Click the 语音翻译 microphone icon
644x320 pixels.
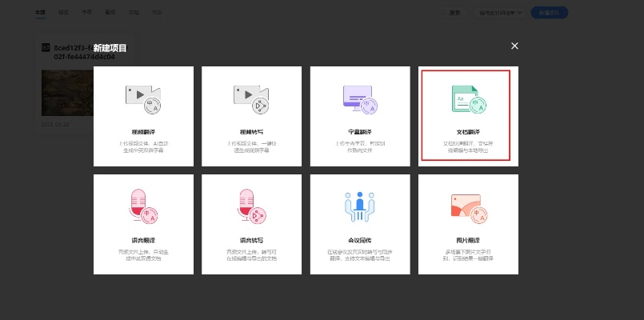point(143,206)
